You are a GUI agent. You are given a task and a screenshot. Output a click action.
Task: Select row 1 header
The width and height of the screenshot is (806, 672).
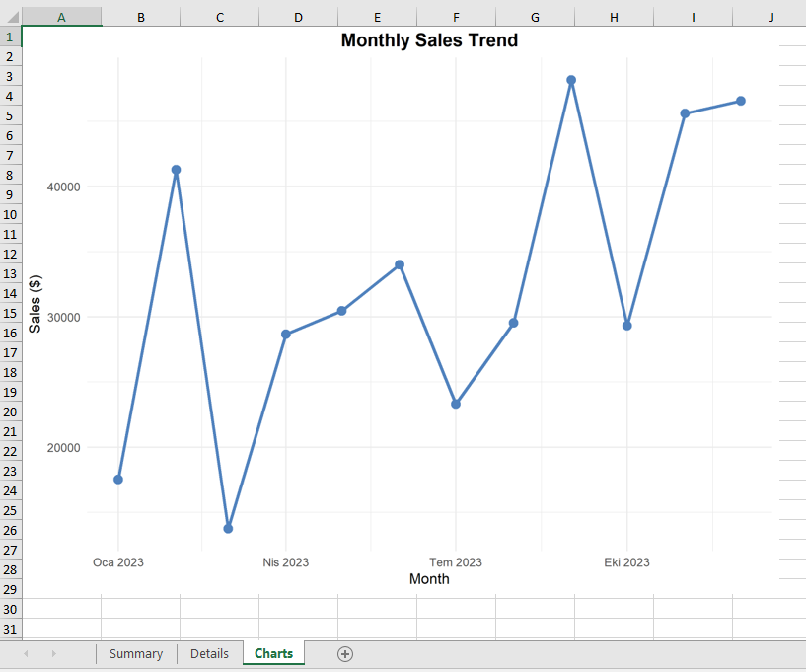coord(10,37)
